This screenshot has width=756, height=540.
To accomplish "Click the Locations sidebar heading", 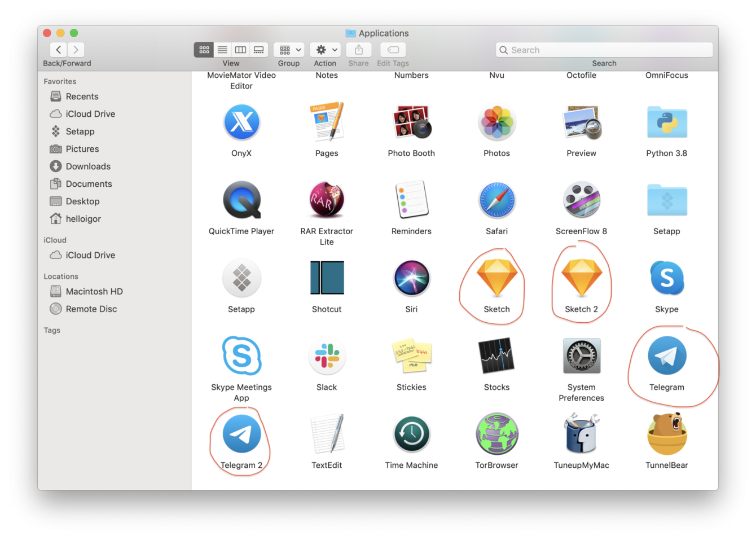I will point(61,276).
